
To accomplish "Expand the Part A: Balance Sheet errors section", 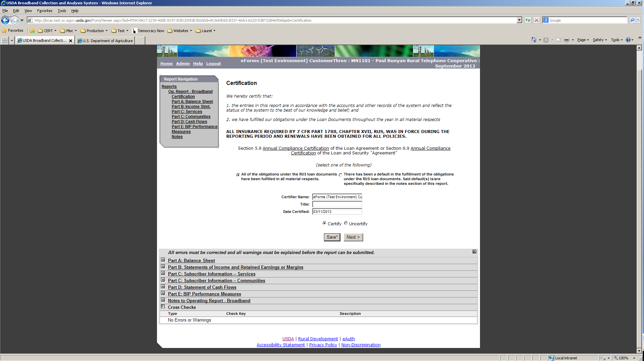I will point(163,260).
